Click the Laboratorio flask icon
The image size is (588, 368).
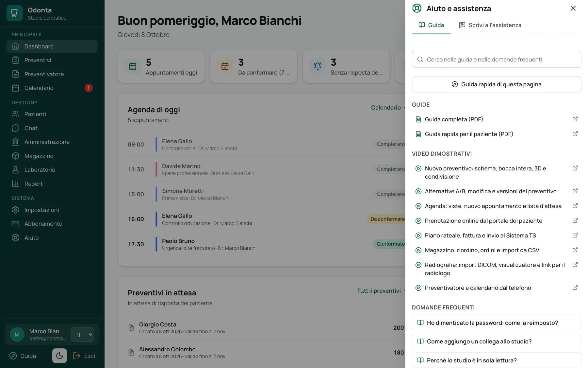click(x=15, y=170)
